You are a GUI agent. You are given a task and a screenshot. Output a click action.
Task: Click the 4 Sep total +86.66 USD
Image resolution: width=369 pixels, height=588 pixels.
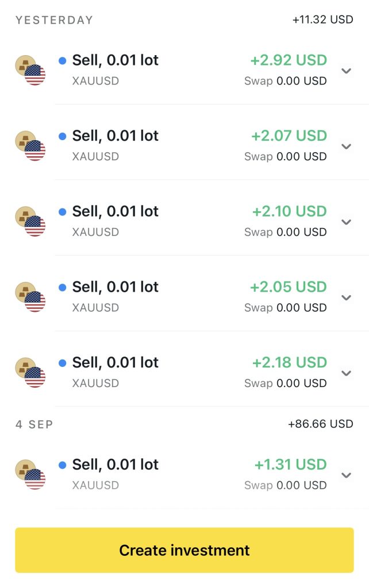click(320, 424)
